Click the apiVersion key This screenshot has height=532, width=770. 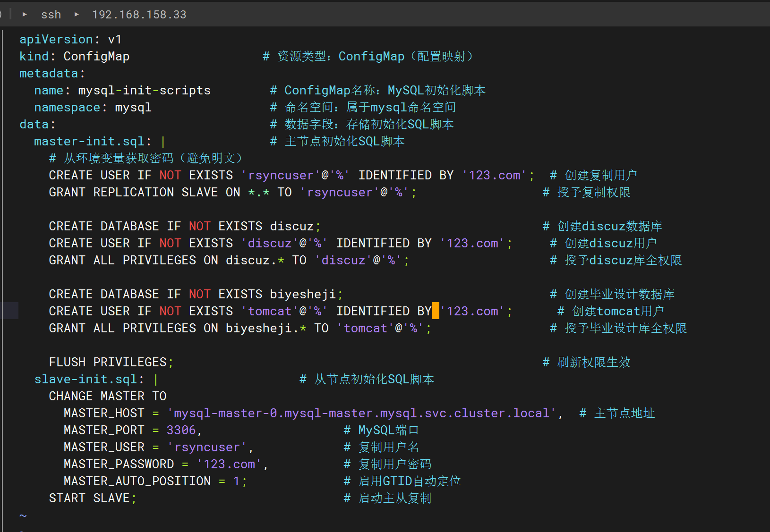56,39
